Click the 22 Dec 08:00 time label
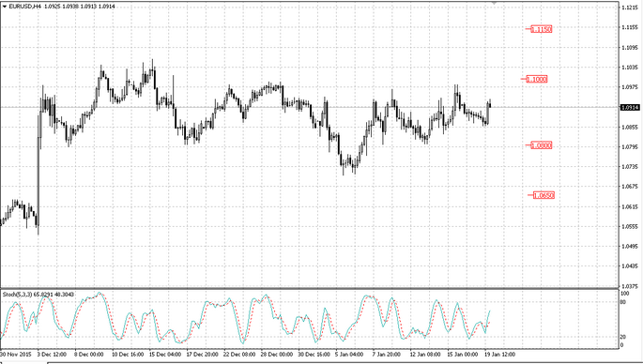Viewport: 643px width, 364px height. click(238, 355)
